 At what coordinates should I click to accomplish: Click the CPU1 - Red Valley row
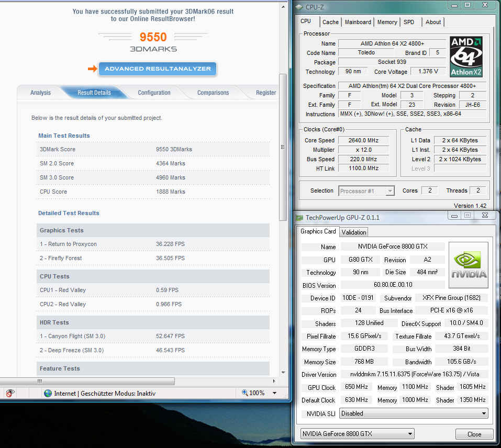153,290
